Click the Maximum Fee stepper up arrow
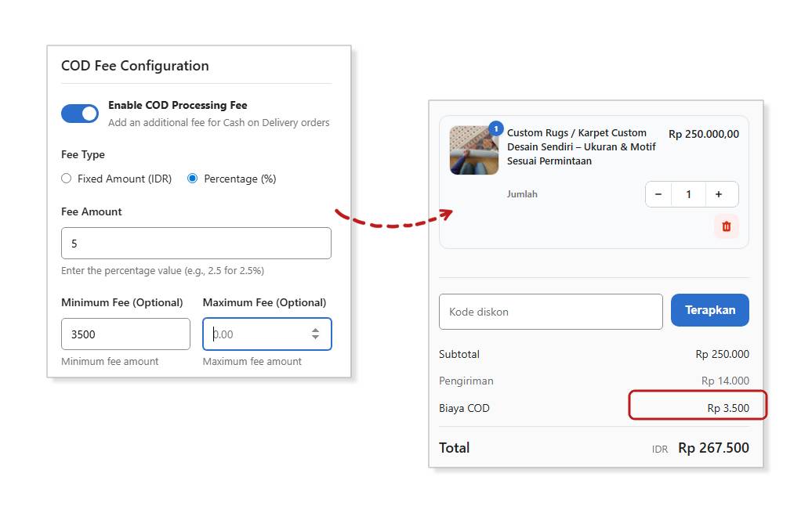812x520 pixels. point(315,329)
